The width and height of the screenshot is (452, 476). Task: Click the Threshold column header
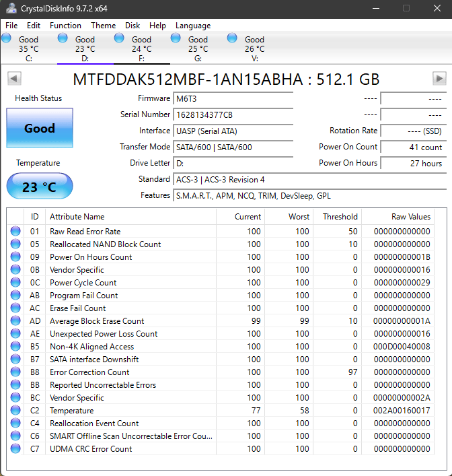tap(338, 216)
